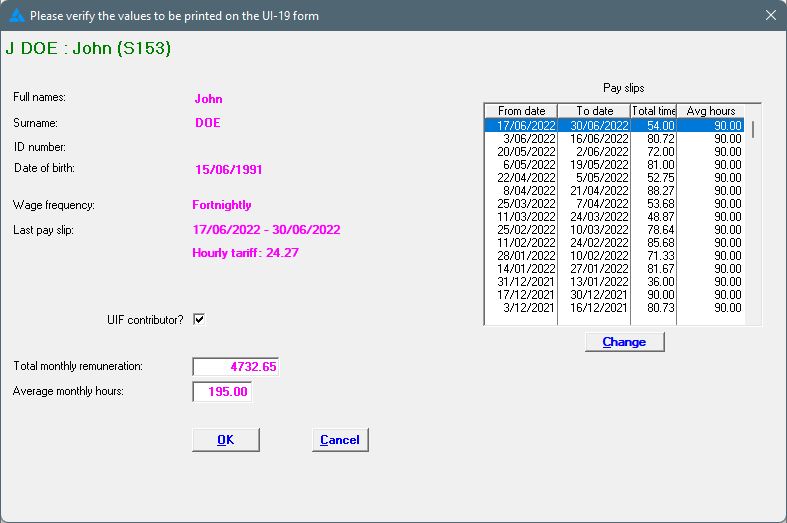The image size is (787, 523).
Task: Click To date cell 13/01/2022
Action: 599,282
